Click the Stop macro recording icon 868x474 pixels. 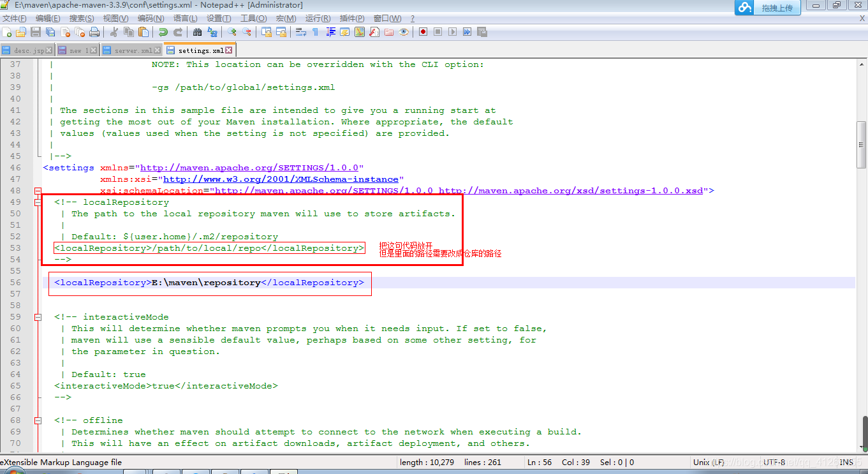pyautogui.click(x=438, y=32)
